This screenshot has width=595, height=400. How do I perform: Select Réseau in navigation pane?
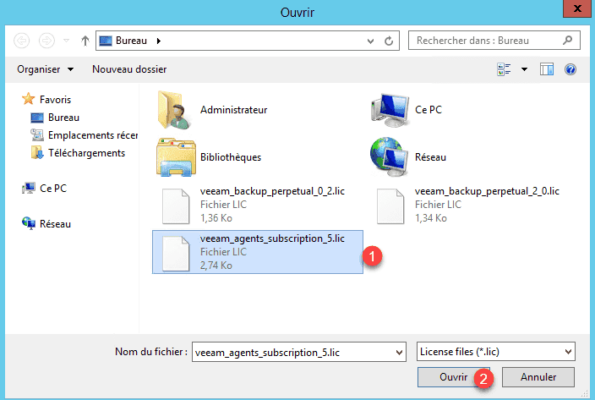pyautogui.click(x=46, y=224)
